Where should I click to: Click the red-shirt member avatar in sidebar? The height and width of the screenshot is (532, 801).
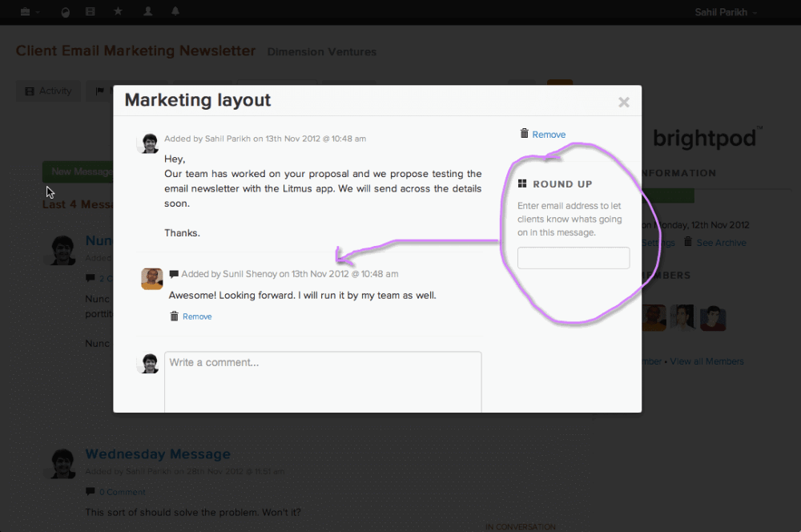point(713,318)
